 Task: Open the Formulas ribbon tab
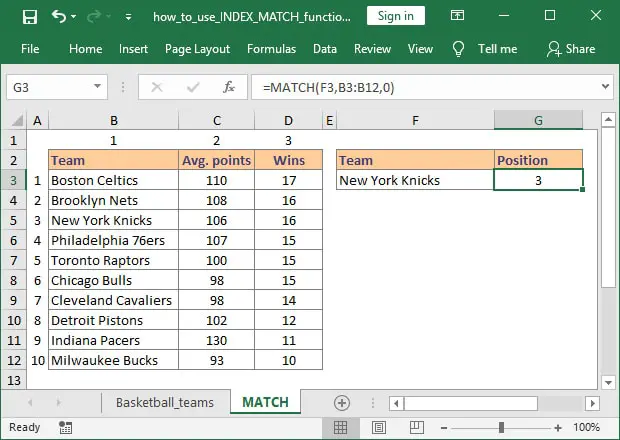[271, 49]
